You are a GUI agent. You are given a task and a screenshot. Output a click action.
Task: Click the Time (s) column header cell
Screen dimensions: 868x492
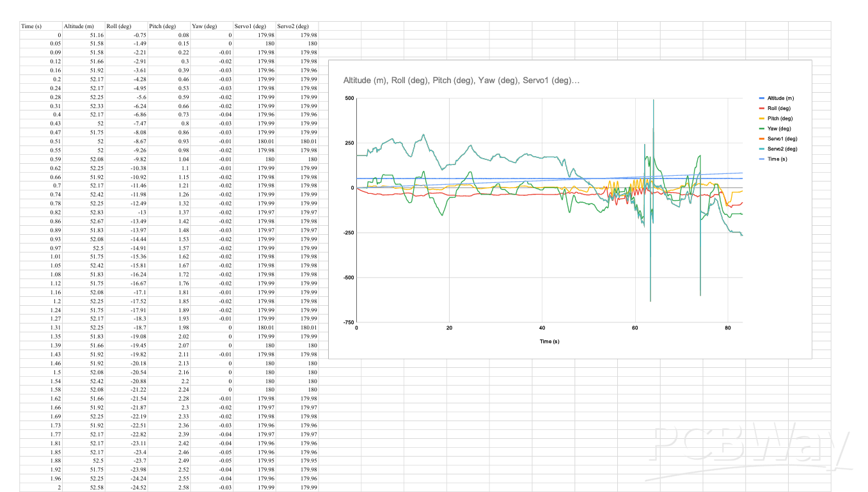coord(32,26)
